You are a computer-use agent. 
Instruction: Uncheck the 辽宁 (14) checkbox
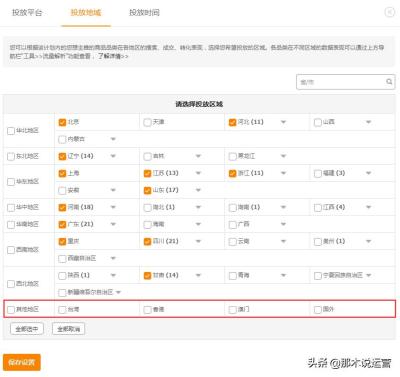pos(62,156)
